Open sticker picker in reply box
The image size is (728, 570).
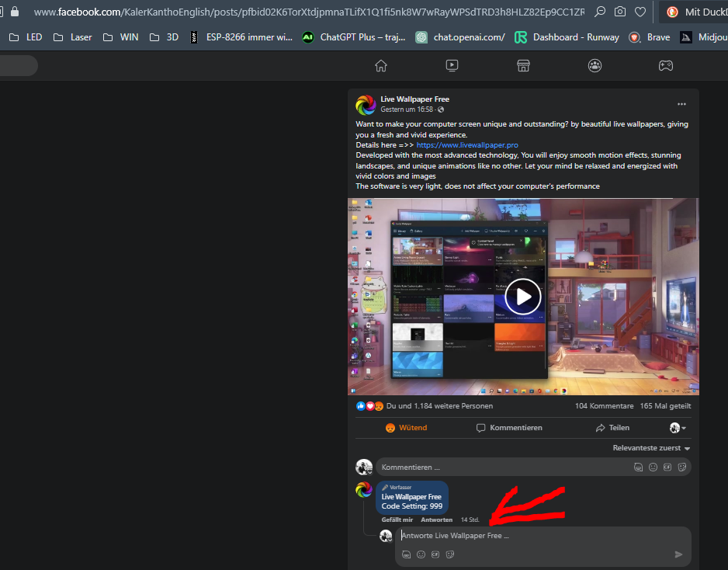tap(450, 554)
